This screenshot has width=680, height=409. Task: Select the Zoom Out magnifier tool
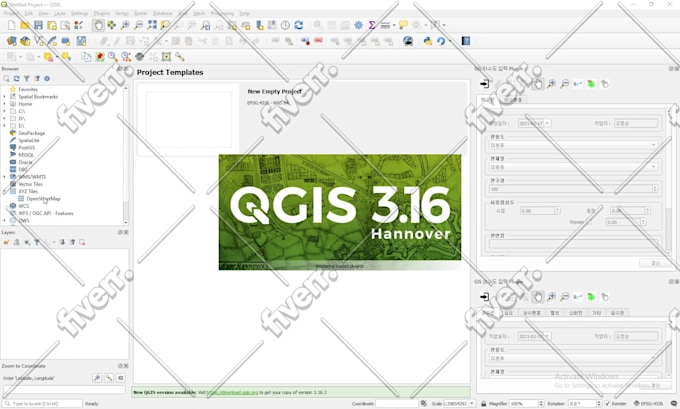(138, 25)
